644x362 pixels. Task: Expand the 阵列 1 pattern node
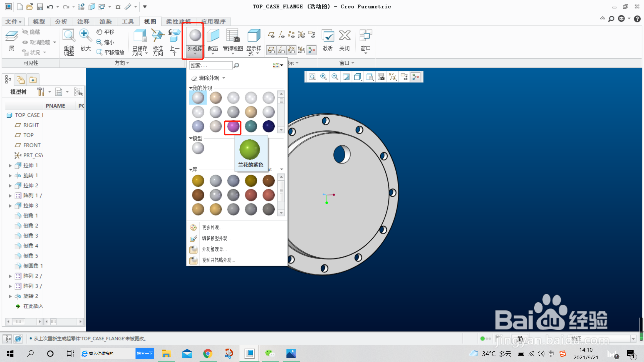(x=10, y=196)
